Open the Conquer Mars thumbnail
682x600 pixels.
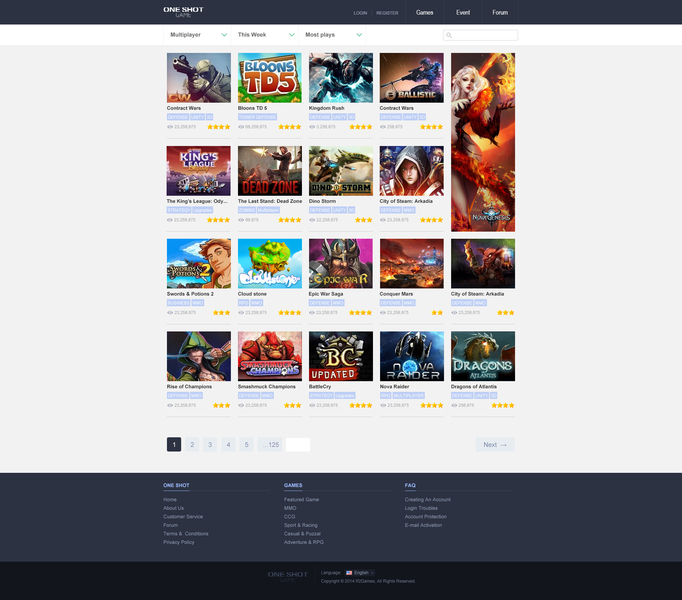[411, 263]
